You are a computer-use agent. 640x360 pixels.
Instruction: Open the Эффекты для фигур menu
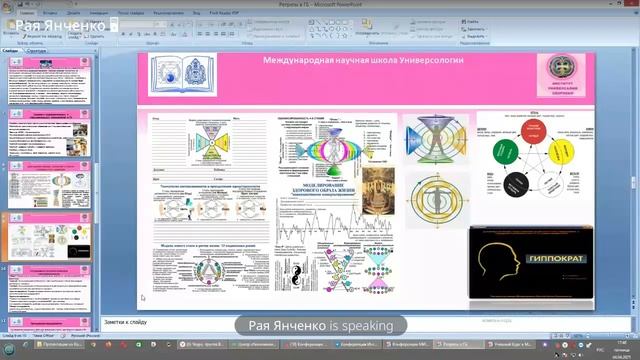coord(432,36)
